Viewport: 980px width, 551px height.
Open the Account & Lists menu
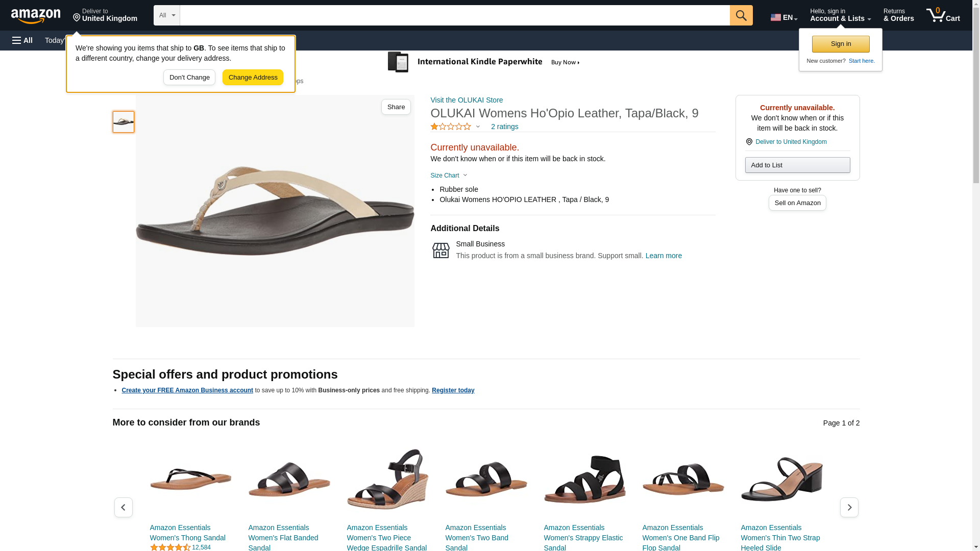tap(840, 15)
